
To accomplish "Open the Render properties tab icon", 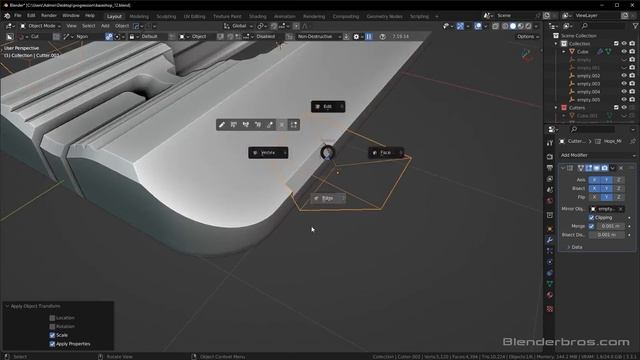I will [550, 157].
